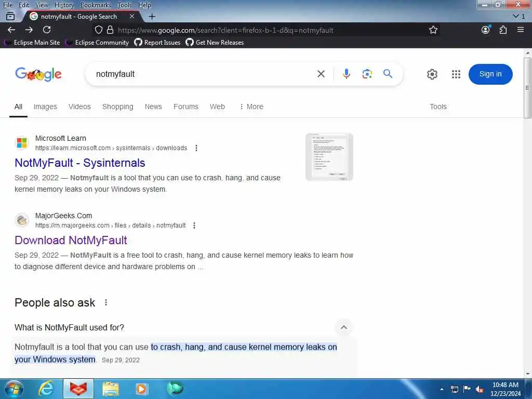Image resolution: width=532 pixels, height=399 pixels.
Task: Open the tracking protection shield icon
Action: point(98,30)
